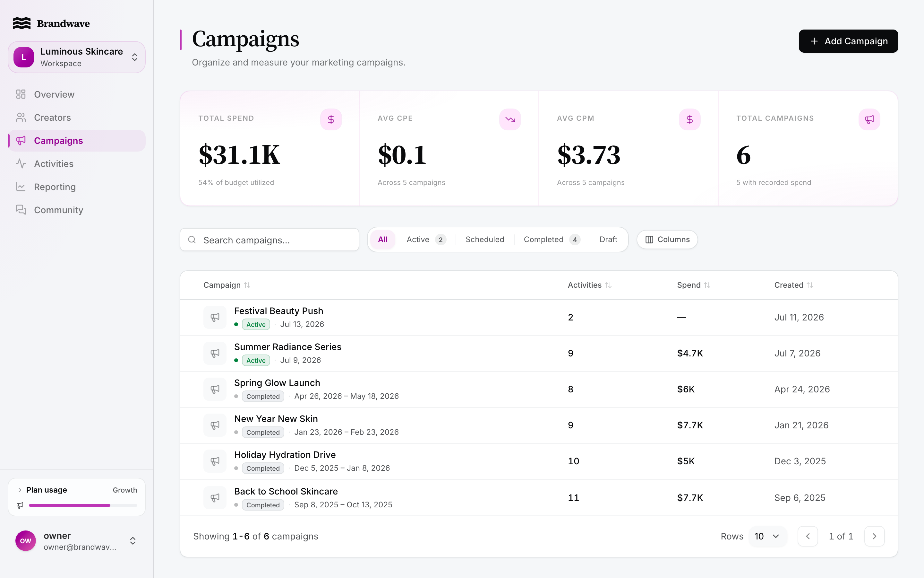This screenshot has height=578, width=924.
Task: Click the Brandwave wave logo icon
Action: (x=21, y=23)
